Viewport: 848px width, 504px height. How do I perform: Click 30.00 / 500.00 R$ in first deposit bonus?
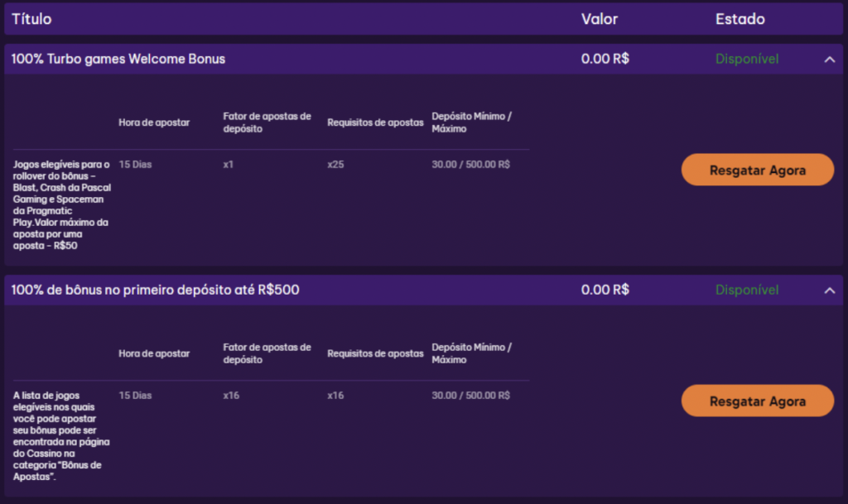pyautogui.click(x=470, y=396)
